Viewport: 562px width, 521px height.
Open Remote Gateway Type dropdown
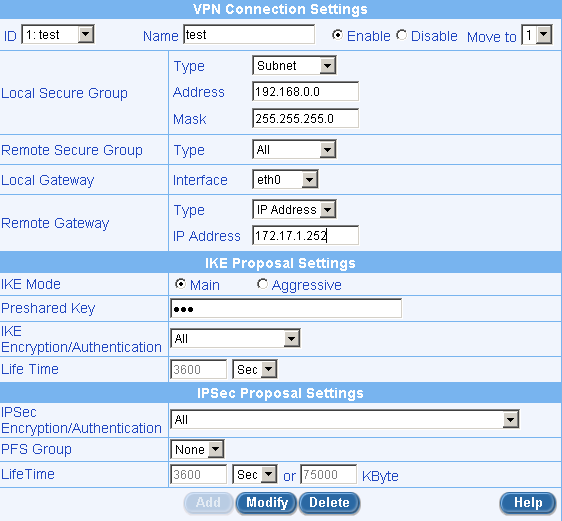tap(294, 209)
